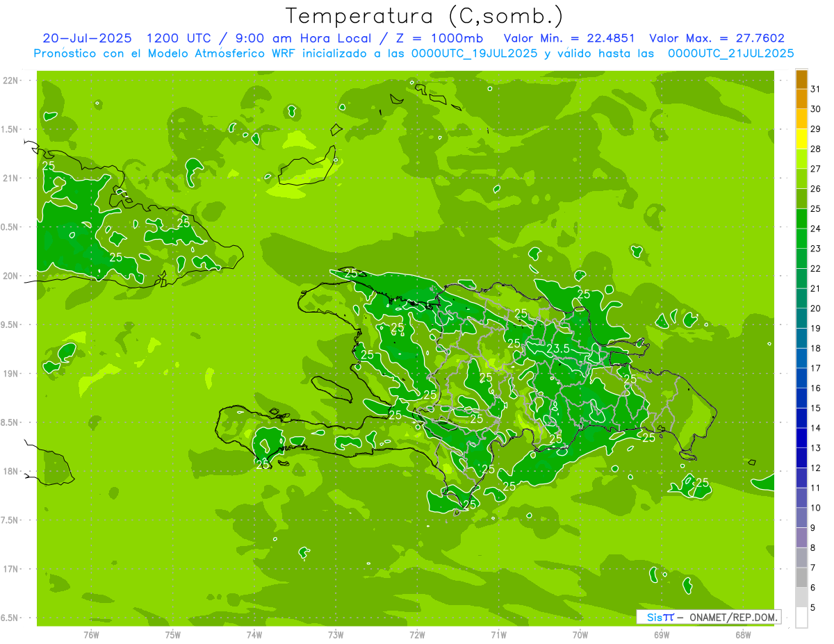The width and height of the screenshot is (834, 644).
Task: Click the color scale value 21
Action: (x=815, y=288)
